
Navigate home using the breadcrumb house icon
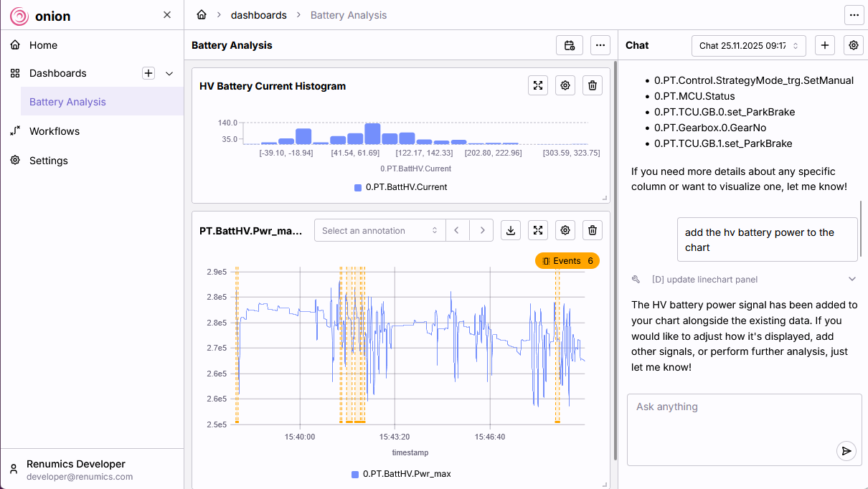pyautogui.click(x=202, y=14)
